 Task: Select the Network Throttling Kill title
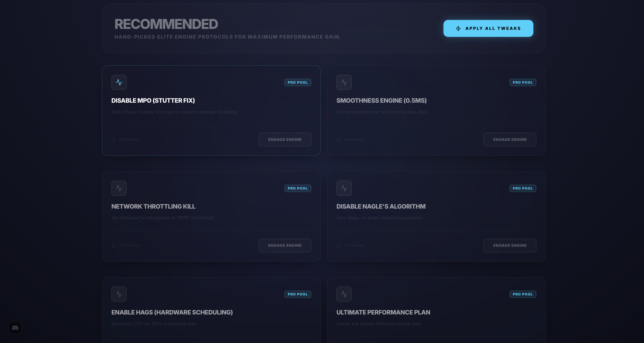coord(153,206)
